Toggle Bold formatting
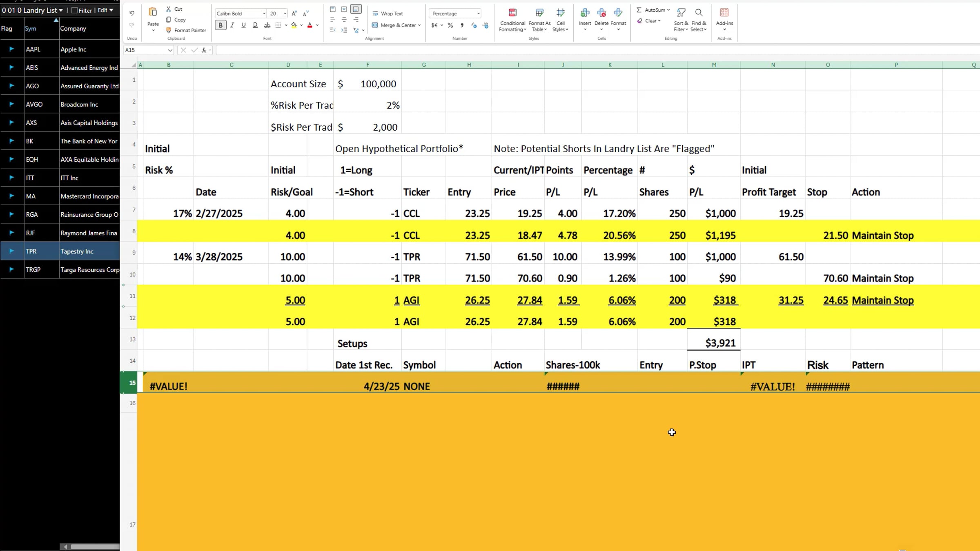The image size is (980, 551). (220, 25)
